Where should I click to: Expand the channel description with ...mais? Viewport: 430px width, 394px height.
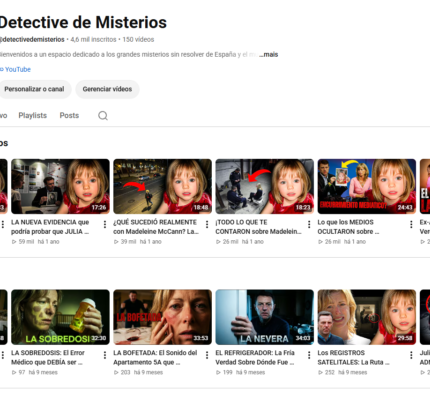(x=269, y=54)
